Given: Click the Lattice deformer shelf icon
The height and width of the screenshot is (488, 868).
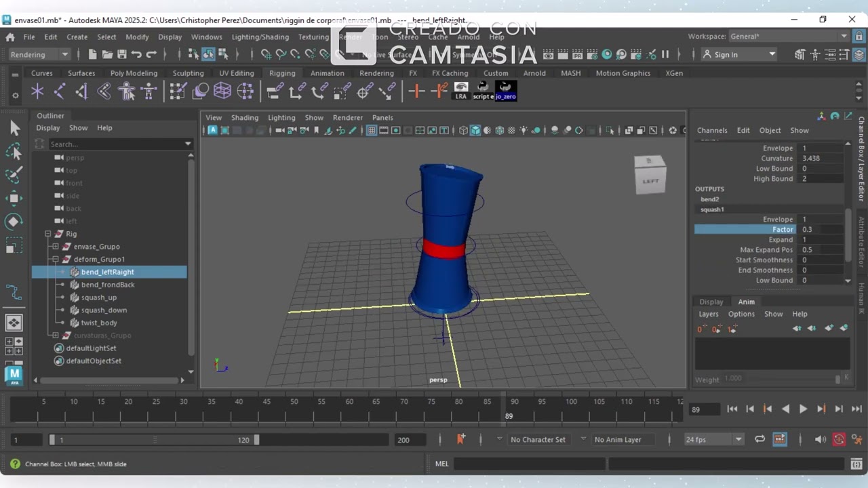Looking at the screenshot, I should (x=222, y=91).
